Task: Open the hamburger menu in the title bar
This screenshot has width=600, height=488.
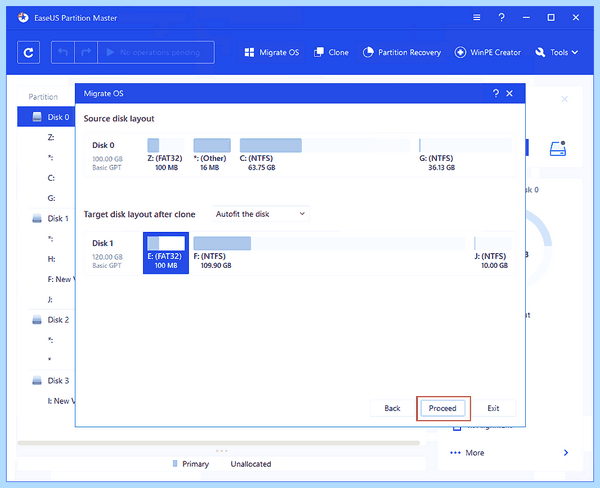Action: tap(476, 18)
